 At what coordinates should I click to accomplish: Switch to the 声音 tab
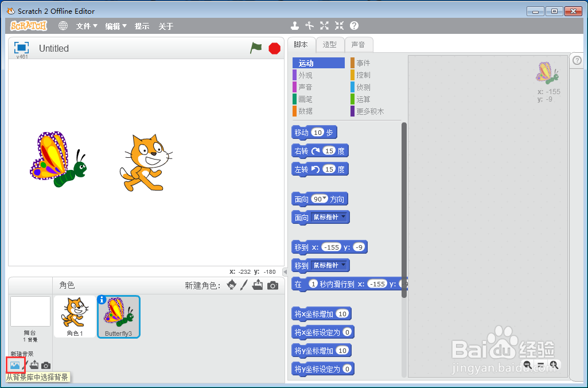coord(358,45)
